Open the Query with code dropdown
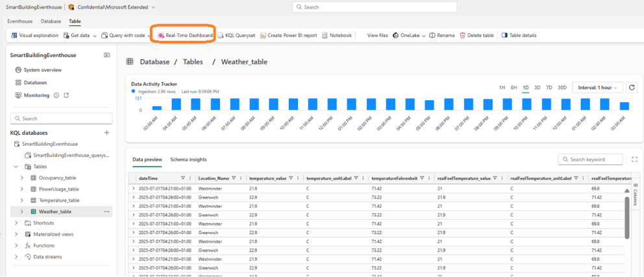This screenshot has width=644, height=277. [126, 35]
